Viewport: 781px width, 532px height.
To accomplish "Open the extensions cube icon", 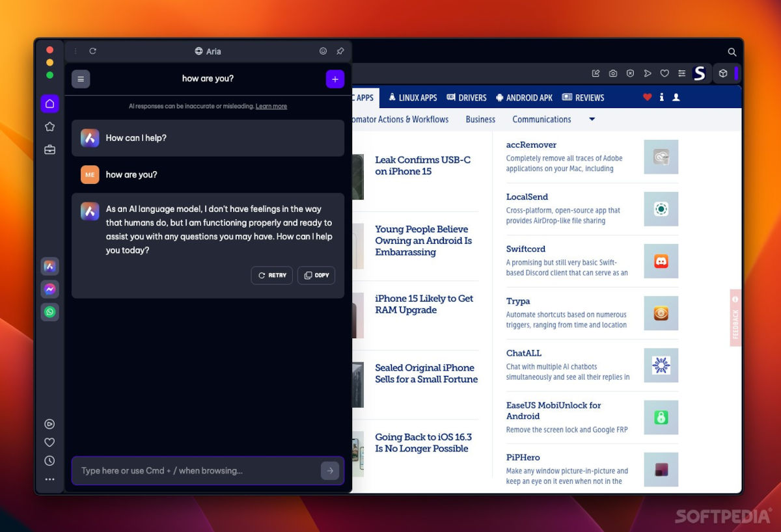I will (x=723, y=73).
